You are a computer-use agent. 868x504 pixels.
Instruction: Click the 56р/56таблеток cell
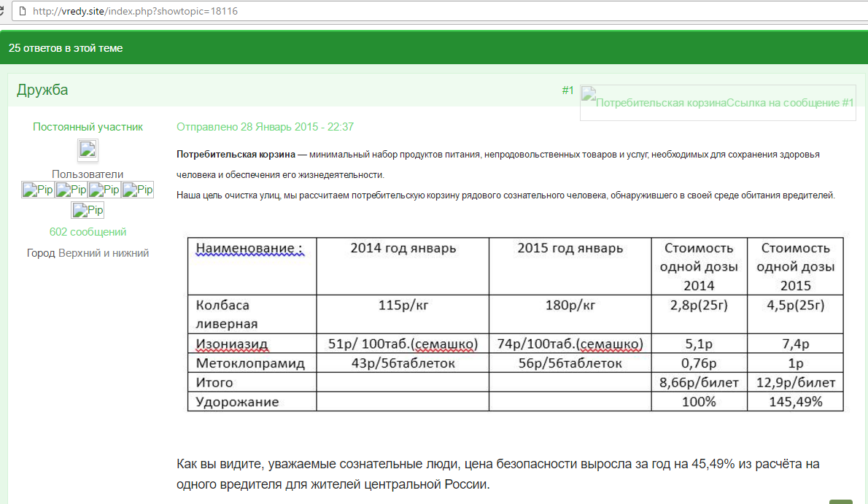(570, 363)
